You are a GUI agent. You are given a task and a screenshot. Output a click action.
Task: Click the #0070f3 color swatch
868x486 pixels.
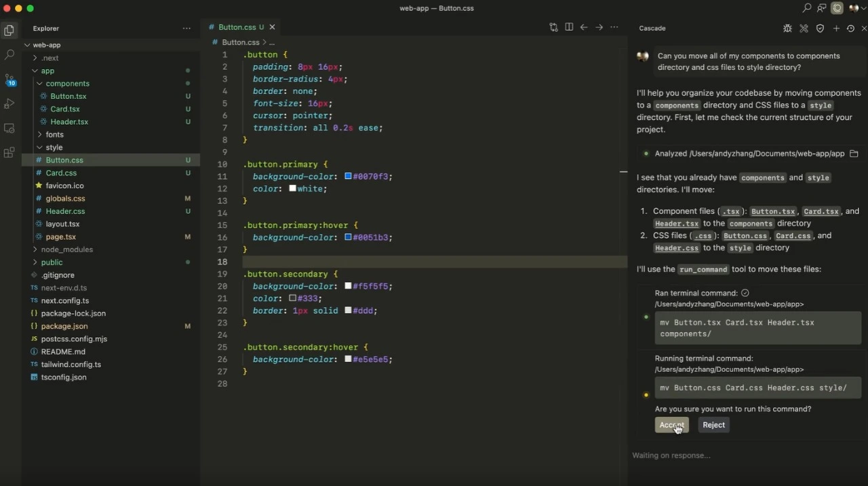pos(348,176)
